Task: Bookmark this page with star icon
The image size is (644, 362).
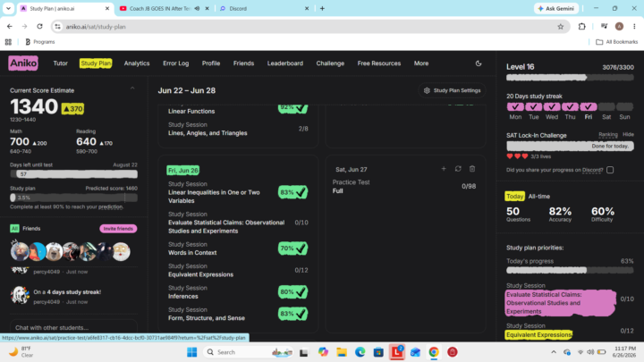Action: coord(560,27)
